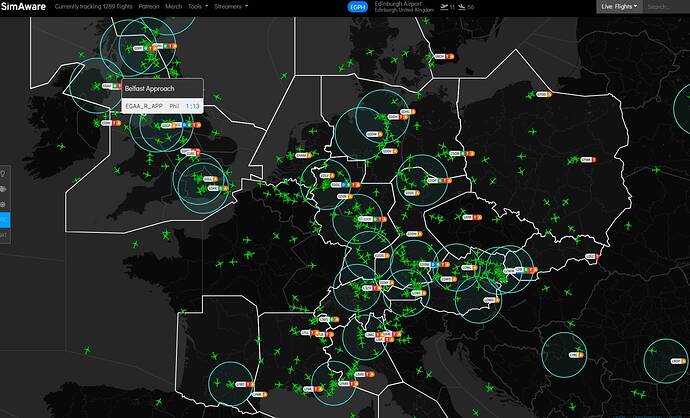The height and width of the screenshot is (418, 690).
Task: Toggle the blue highlighted sidebar button
Action: [x=4, y=219]
